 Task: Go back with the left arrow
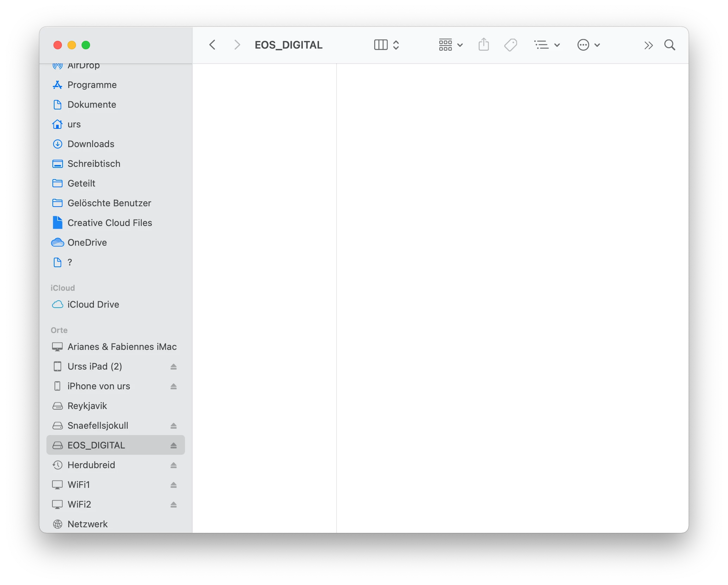pos(212,45)
